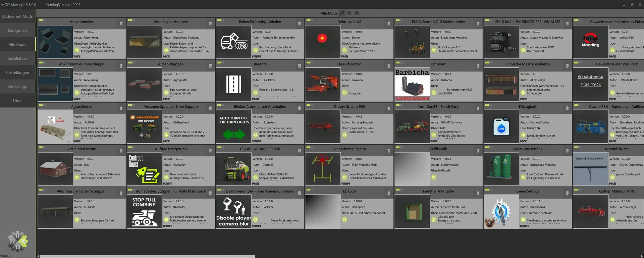Image resolution: width=644 pixels, height=258 pixels.
Task: Open the Werkzeuge menu item
Action: click(x=17, y=87)
